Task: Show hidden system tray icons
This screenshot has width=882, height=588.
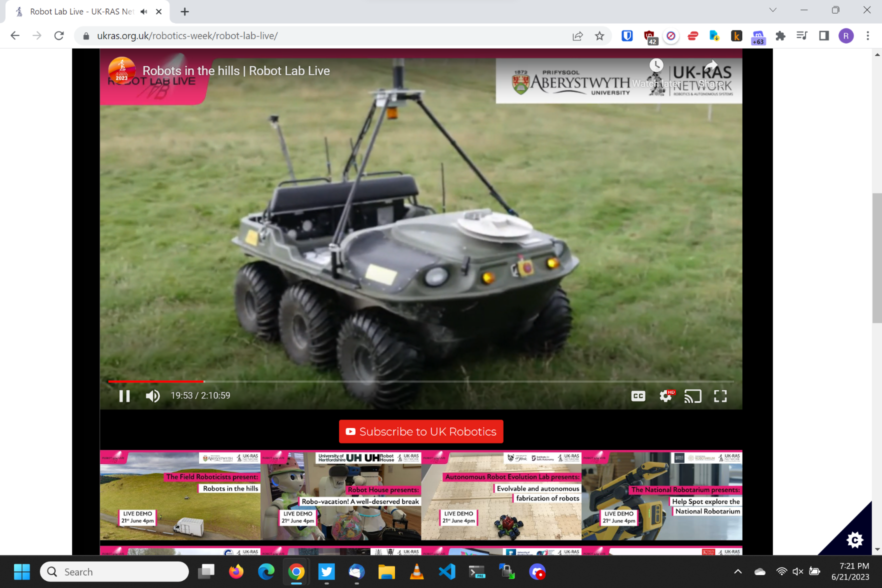Action: pos(737,571)
